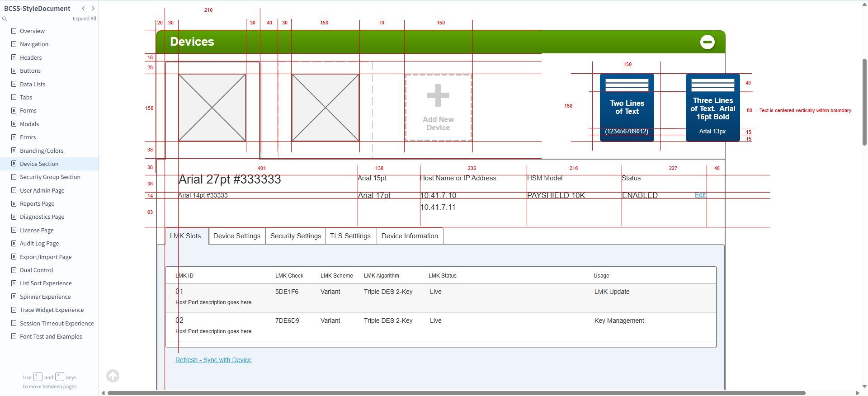Screen dimensions: 868x396
Task: Click the LMK ID column header
Action: click(184, 276)
